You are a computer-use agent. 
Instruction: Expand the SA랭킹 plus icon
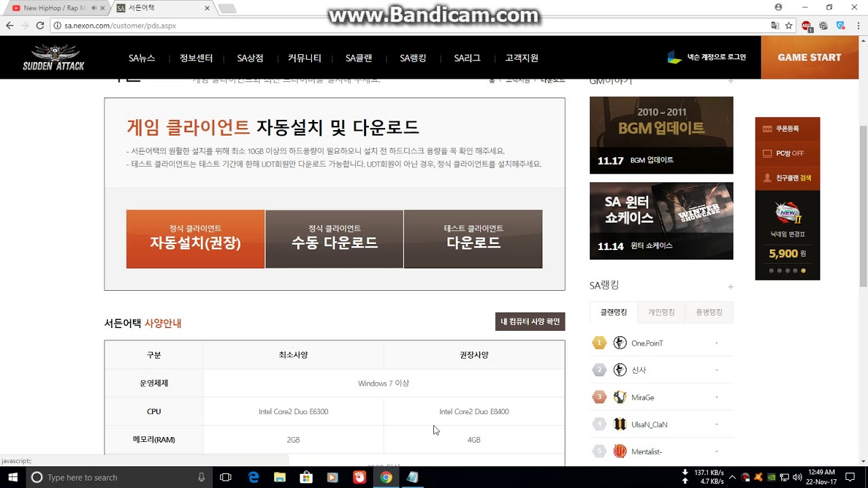(730, 287)
